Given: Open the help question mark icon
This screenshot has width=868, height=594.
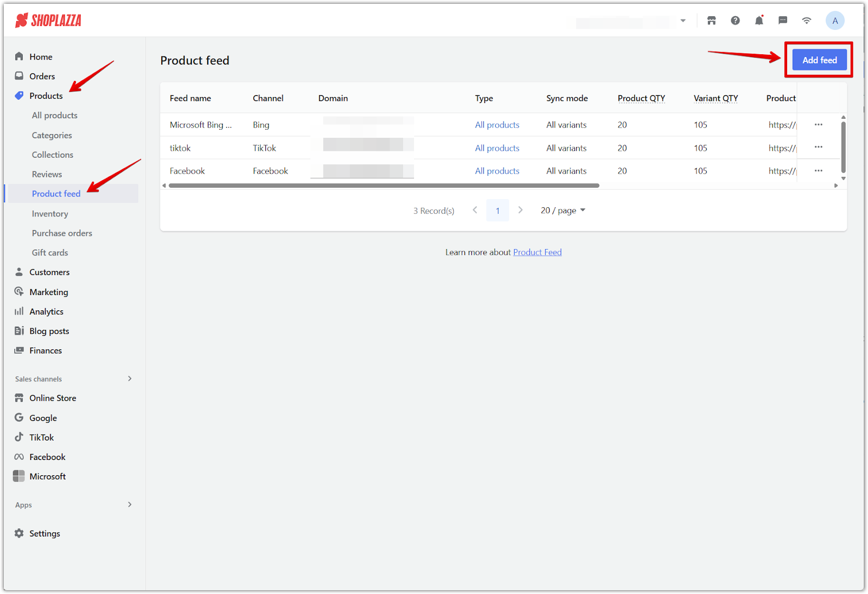Looking at the screenshot, I should (735, 21).
